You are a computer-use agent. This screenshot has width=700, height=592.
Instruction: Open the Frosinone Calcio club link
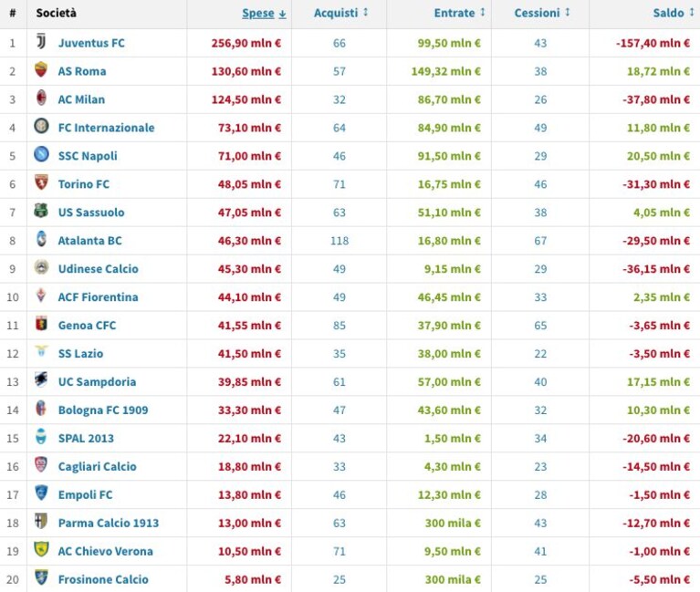pyautogui.click(x=103, y=579)
